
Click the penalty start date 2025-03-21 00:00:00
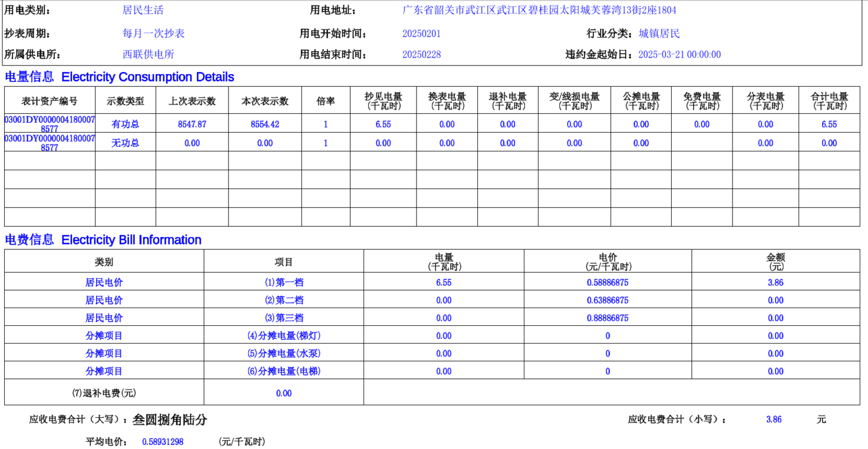pos(679,55)
